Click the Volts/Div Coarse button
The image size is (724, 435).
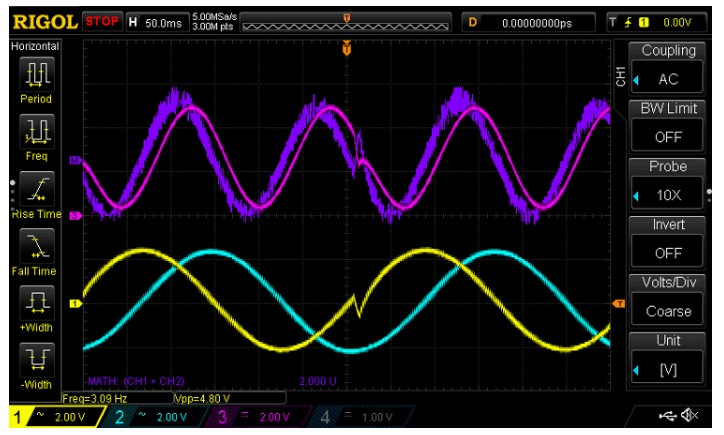pos(668,311)
